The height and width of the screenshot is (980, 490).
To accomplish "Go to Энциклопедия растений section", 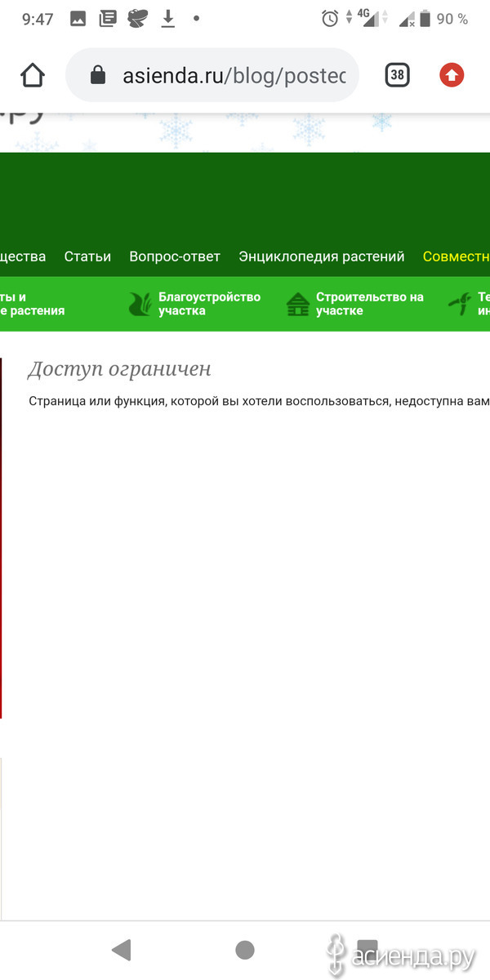I will (321, 256).
